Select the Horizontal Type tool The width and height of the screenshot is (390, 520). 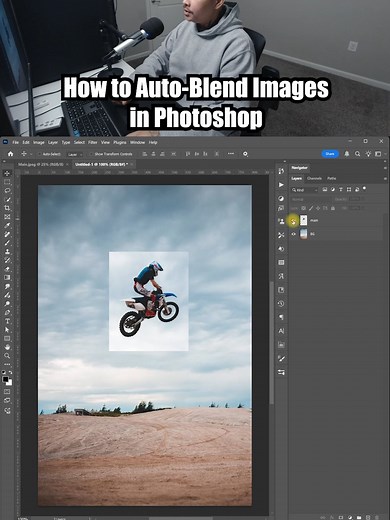click(x=7, y=321)
